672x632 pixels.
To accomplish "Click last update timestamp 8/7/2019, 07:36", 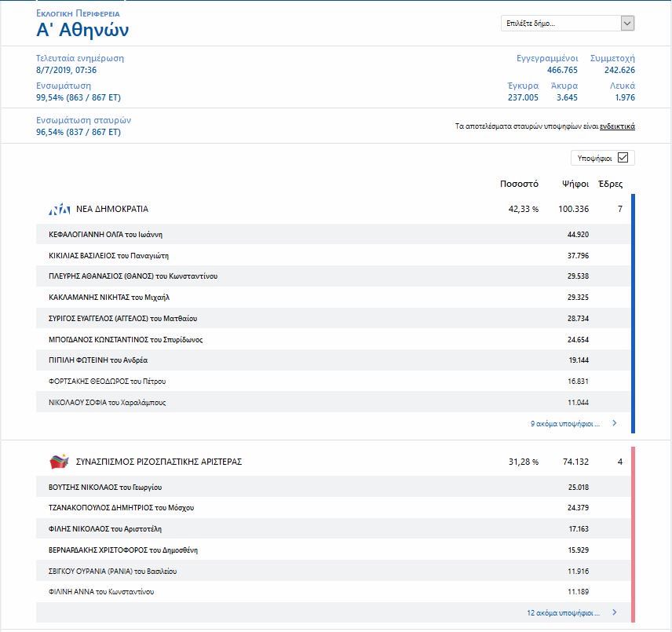I will pos(67,71).
